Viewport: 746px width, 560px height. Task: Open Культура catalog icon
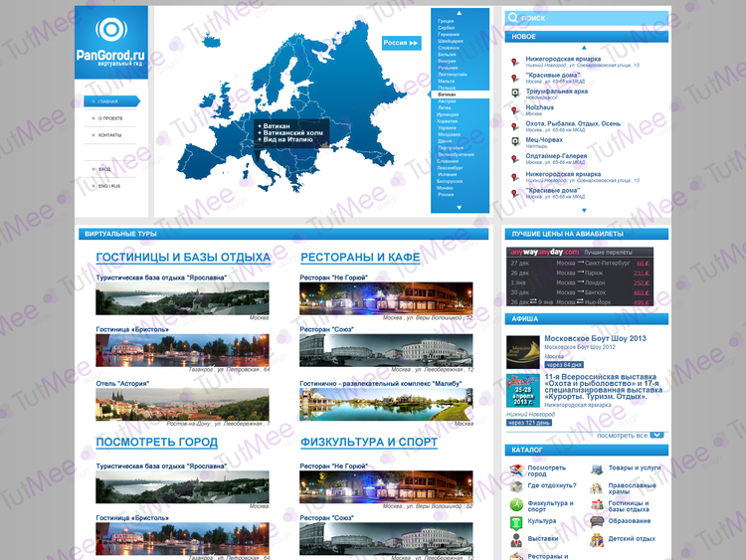point(516,521)
